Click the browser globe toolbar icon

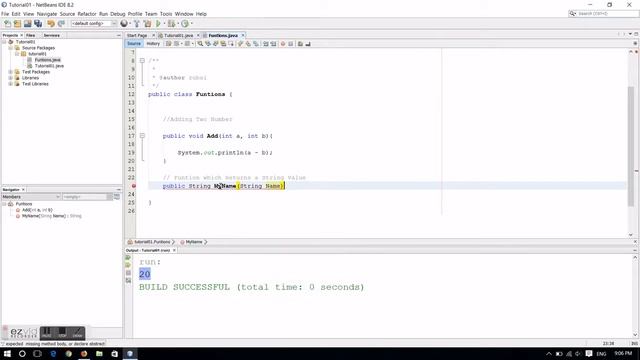click(x=124, y=24)
